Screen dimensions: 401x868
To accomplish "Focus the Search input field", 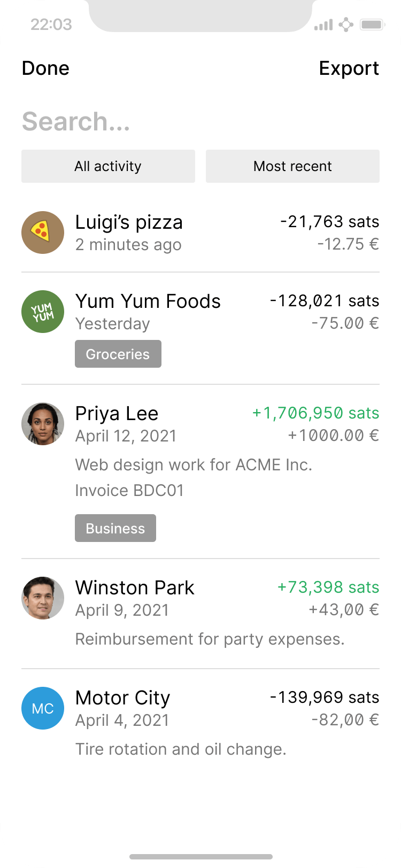I will (x=160, y=121).
